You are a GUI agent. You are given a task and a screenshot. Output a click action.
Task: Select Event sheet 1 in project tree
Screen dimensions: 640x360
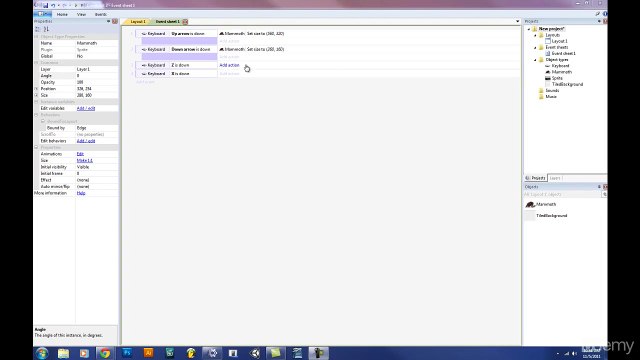coord(563,53)
